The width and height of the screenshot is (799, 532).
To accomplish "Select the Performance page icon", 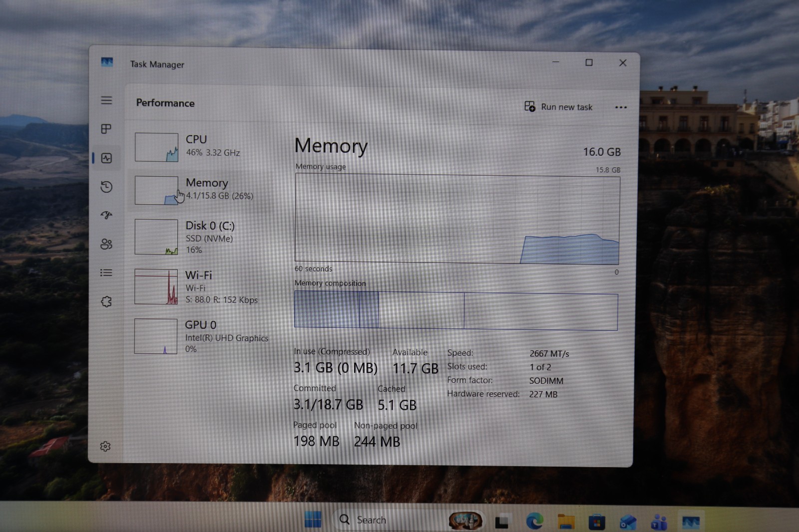I will click(106, 158).
